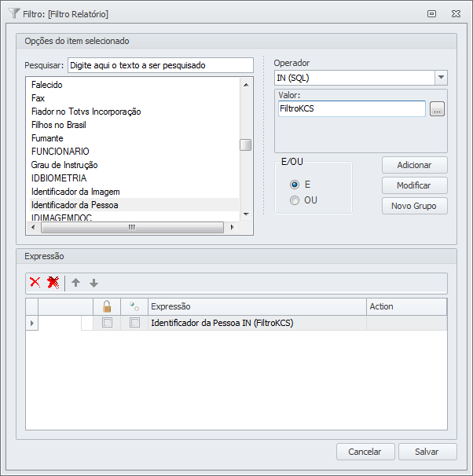Viewport: 473px width, 476px height.
Task: Select the E radio button
Action: [294, 185]
